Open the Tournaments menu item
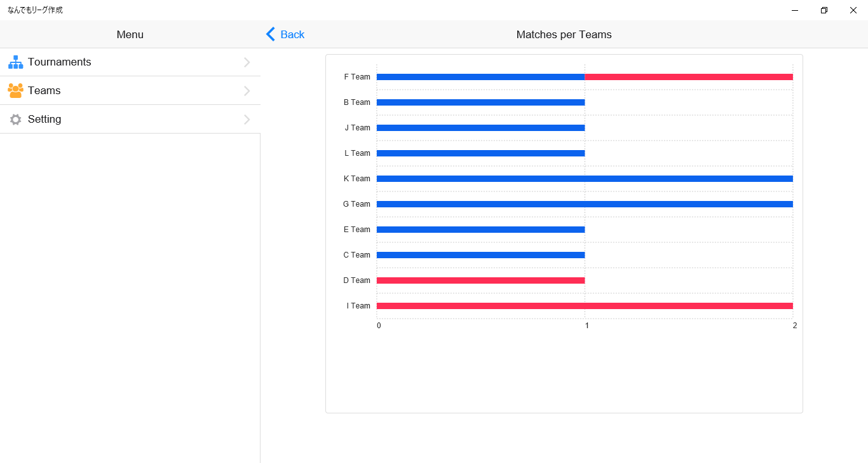This screenshot has height=463, width=868. coord(60,62)
